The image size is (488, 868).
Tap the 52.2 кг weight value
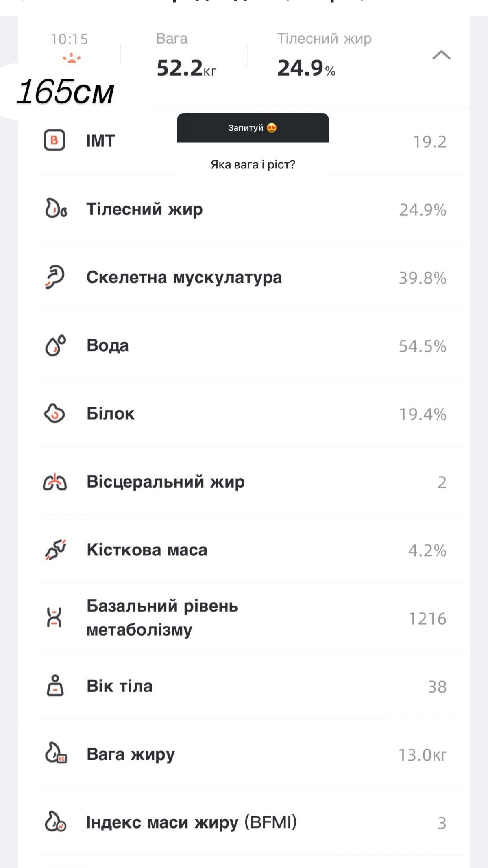186,68
